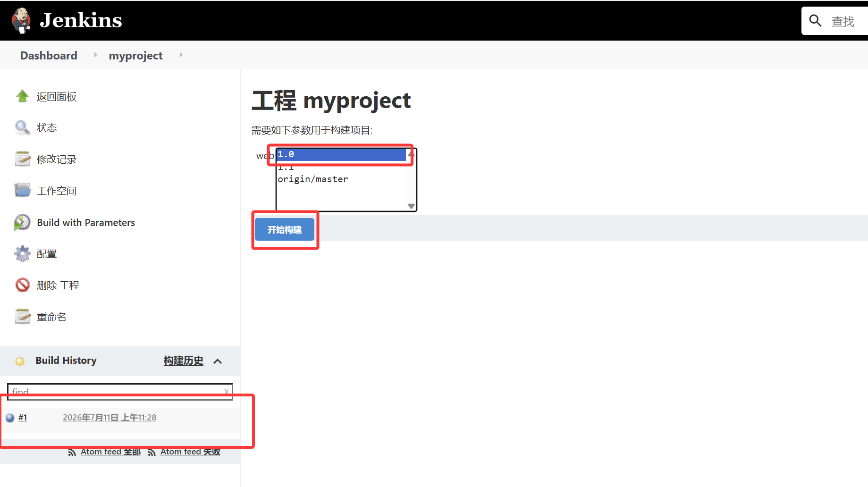Open the 构建历史 trend link
The height and width of the screenshot is (487, 868).
point(183,361)
